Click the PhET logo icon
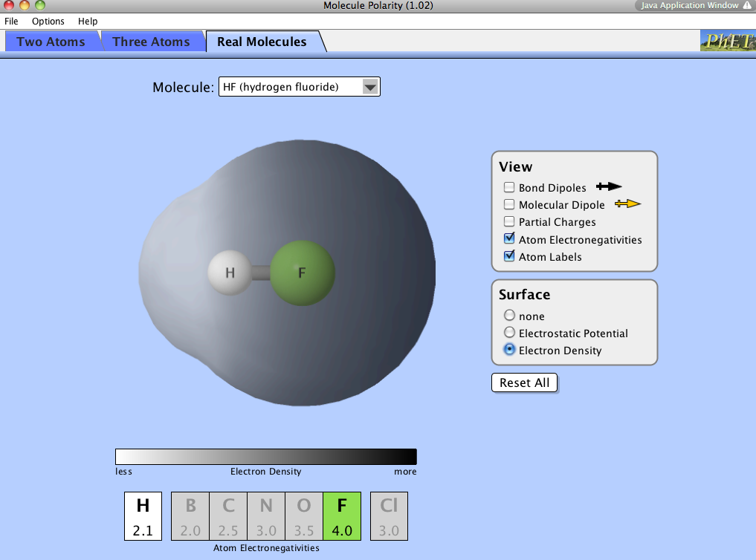This screenshot has width=756, height=560. pyautogui.click(x=728, y=40)
